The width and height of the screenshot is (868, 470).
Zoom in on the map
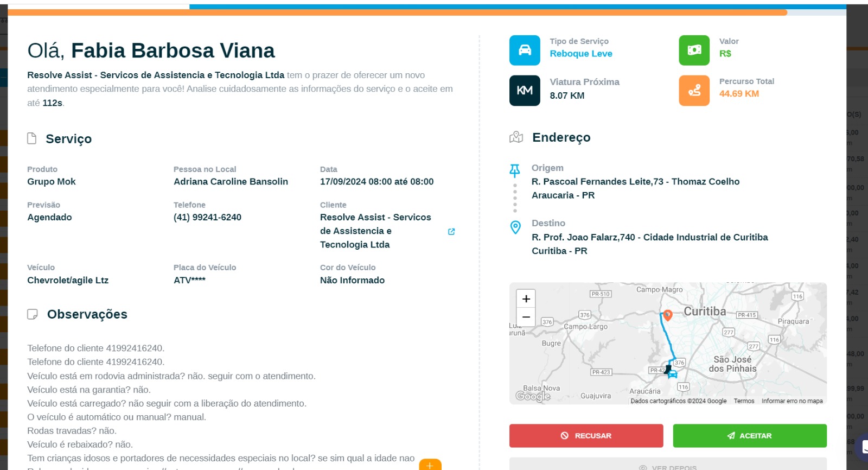[526, 299]
